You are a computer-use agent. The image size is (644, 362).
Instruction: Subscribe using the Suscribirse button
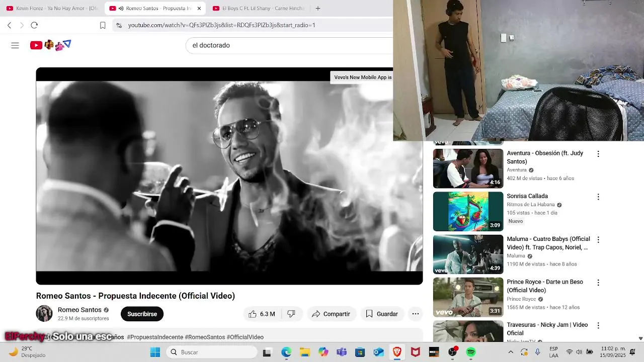tap(142, 314)
